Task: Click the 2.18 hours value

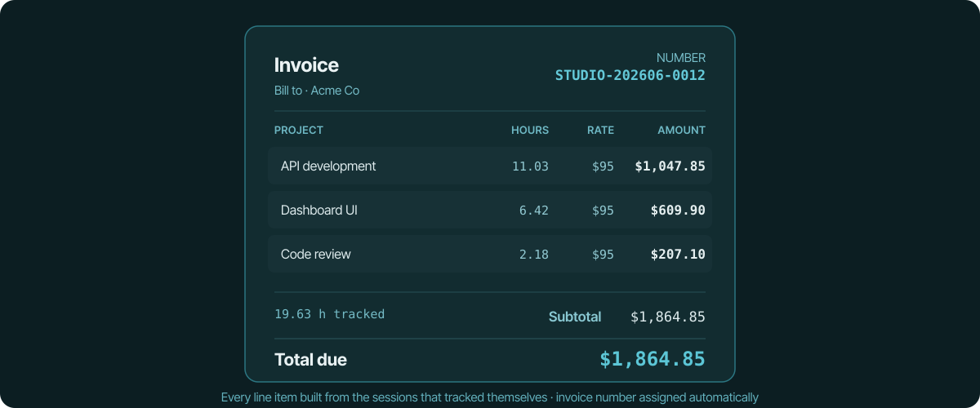Action: (534, 255)
